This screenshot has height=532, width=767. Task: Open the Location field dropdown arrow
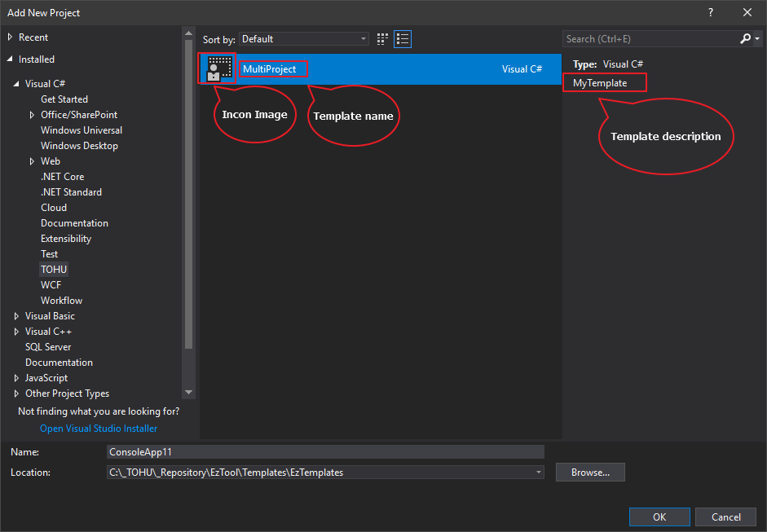[x=537, y=472]
